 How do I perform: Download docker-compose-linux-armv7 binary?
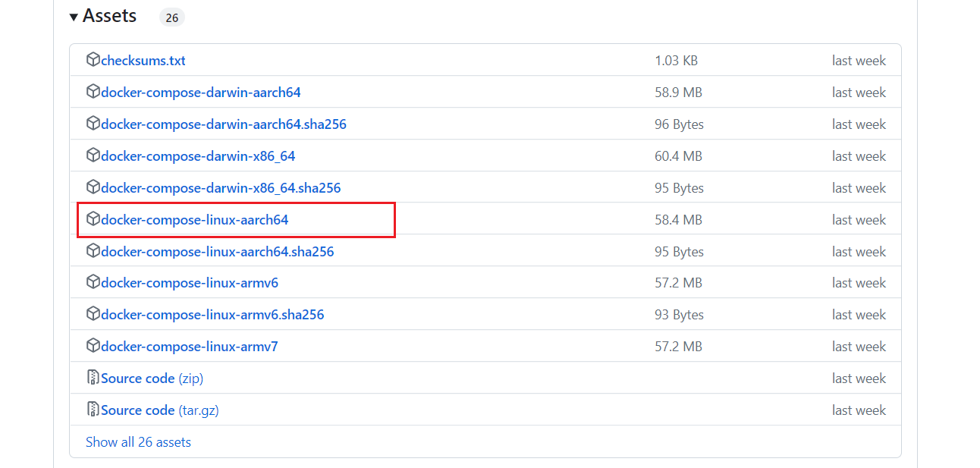tap(190, 347)
